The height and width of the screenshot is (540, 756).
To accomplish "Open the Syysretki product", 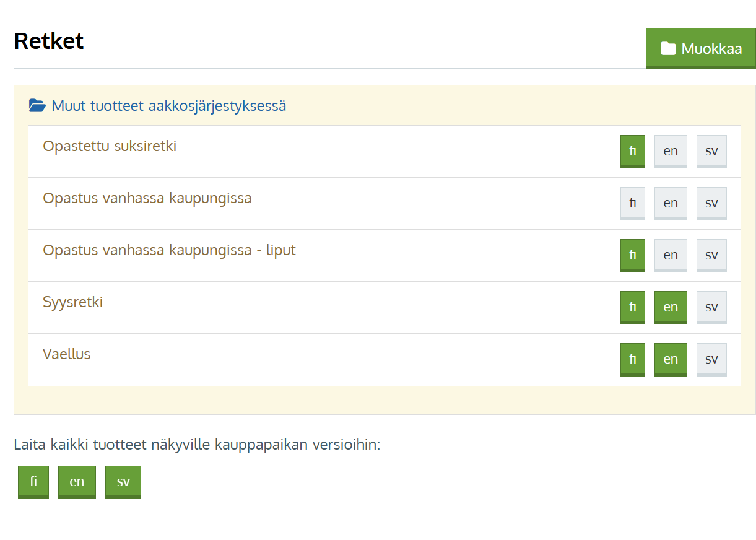I will (x=72, y=303).
